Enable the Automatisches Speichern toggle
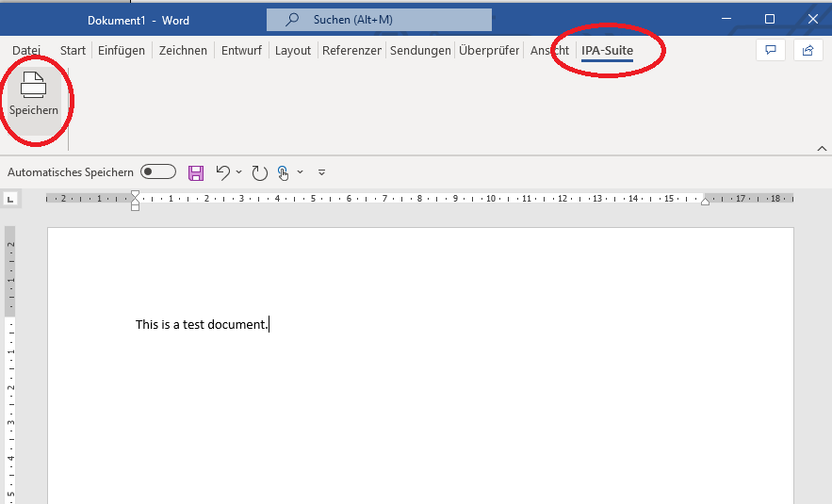 158,171
